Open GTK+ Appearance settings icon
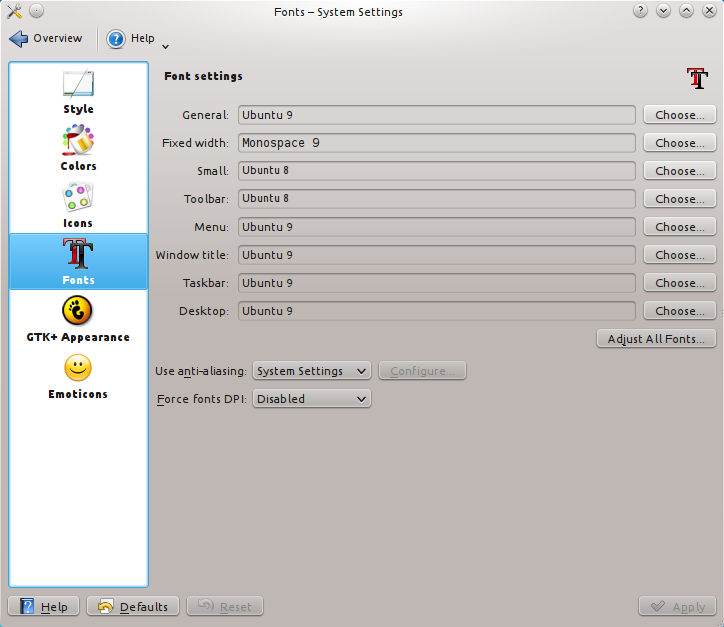Image resolution: width=724 pixels, height=627 pixels. 78,311
